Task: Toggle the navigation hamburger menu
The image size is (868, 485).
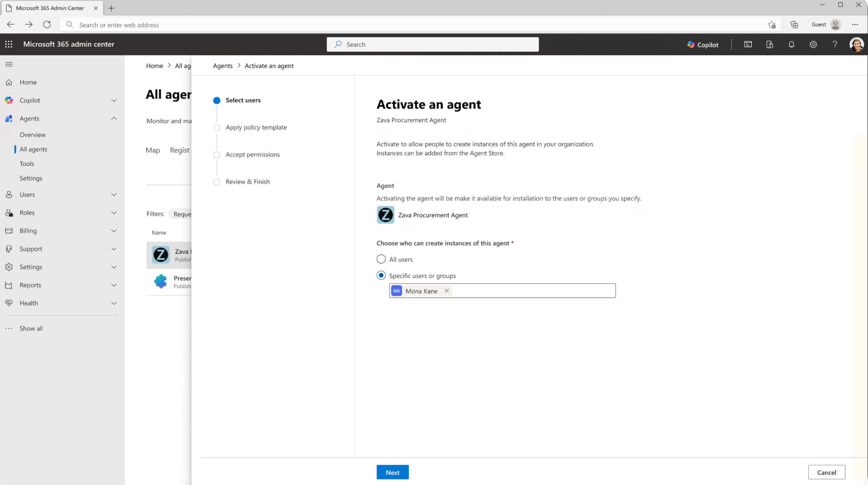Action: point(9,64)
